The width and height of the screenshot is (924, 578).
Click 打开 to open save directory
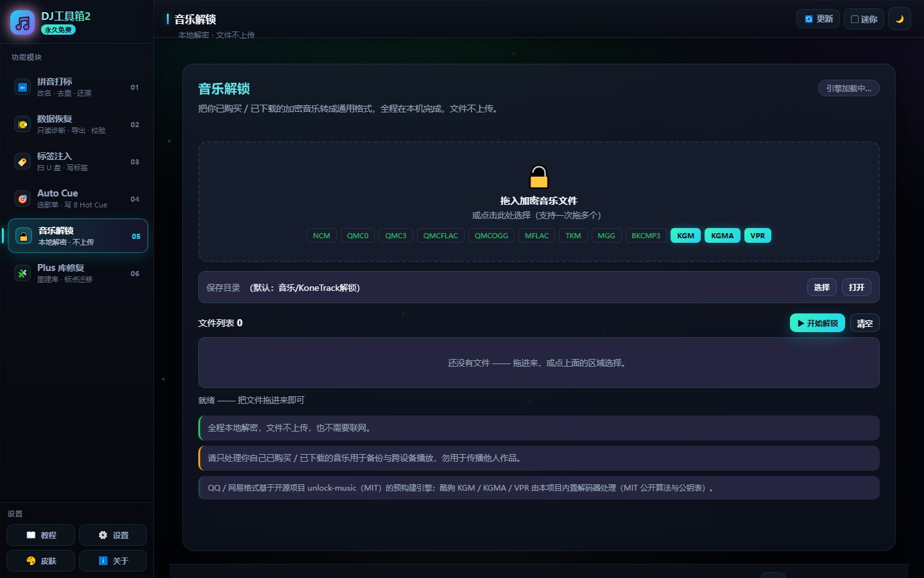click(x=857, y=287)
